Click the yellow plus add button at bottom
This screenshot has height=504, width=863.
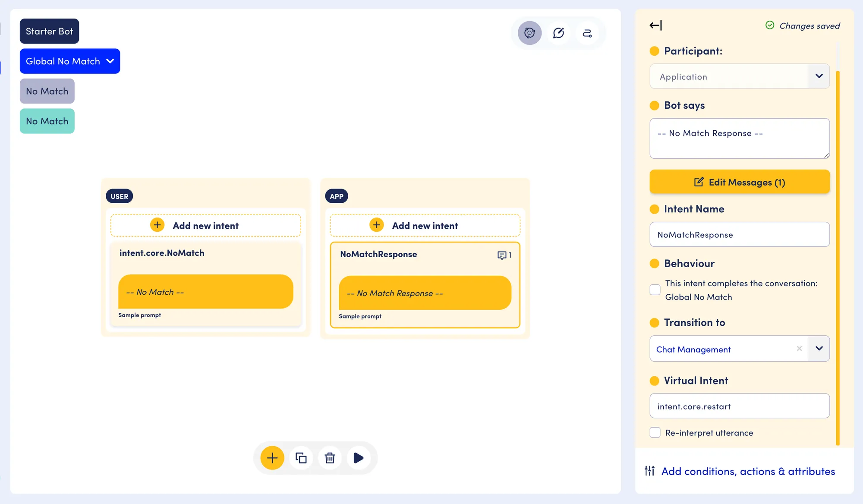tap(272, 458)
